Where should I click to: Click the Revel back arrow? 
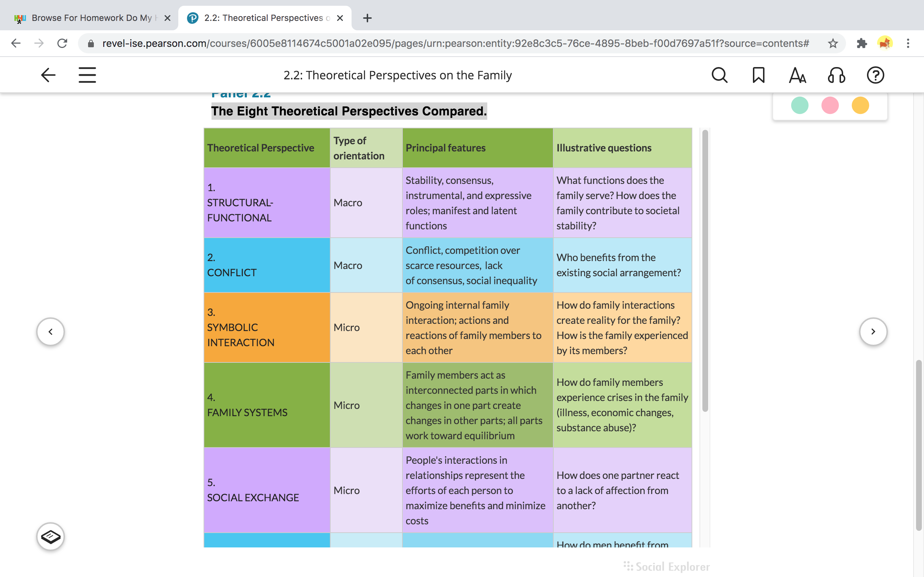pos(48,75)
